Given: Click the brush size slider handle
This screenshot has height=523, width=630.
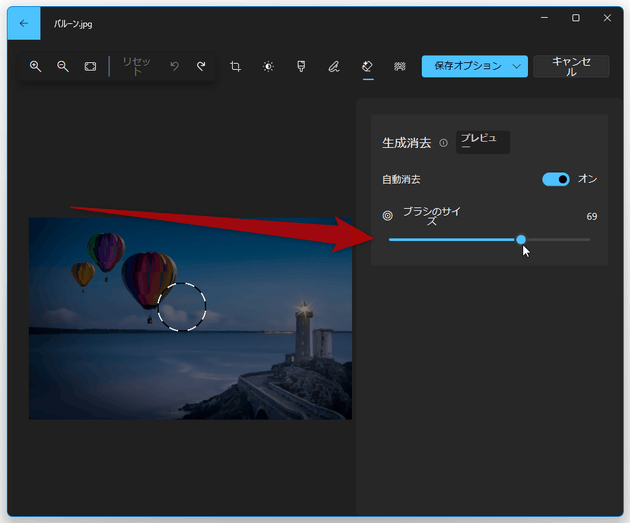Looking at the screenshot, I should 521,240.
